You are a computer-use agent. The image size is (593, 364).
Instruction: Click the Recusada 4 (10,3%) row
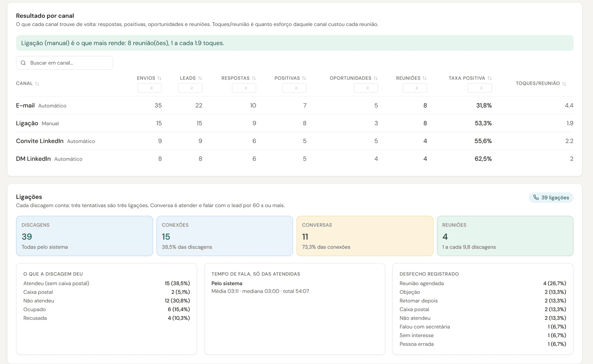pyautogui.click(x=107, y=318)
